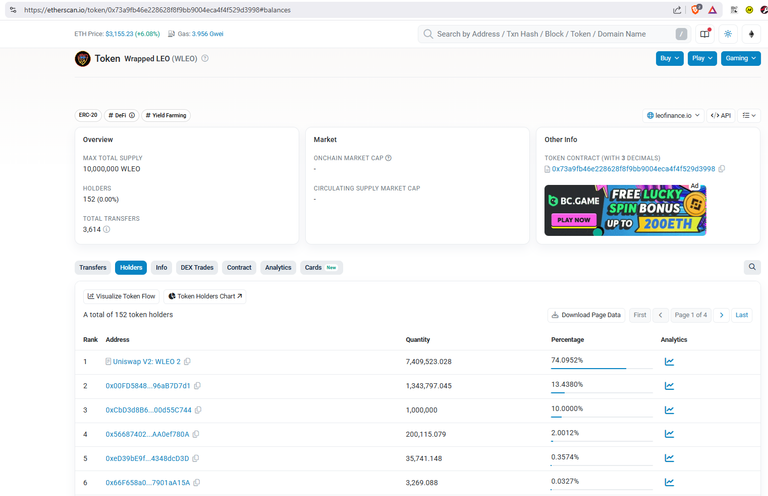The width and height of the screenshot is (768, 496).
Task: Click help icon beside Onchain Market Cap
Action: tap(388, 158)
